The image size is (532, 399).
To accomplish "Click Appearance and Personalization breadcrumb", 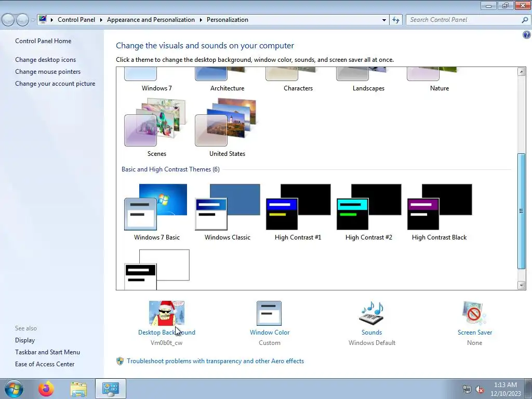I will click(151, 20).
